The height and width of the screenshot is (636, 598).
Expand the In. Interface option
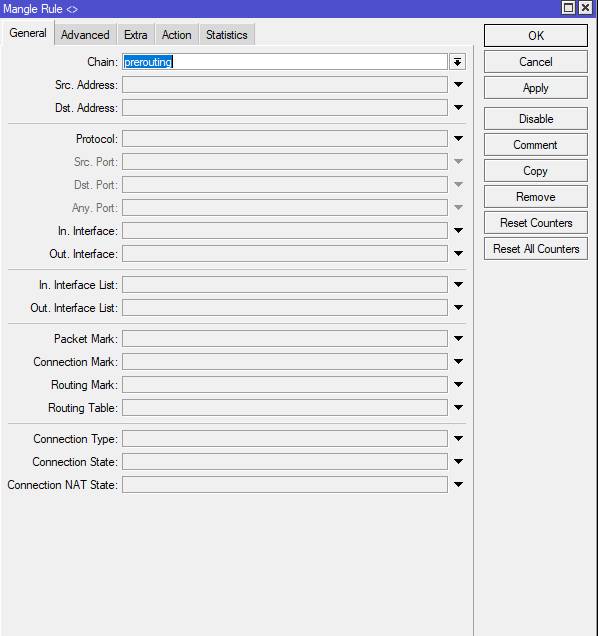[458, 231]
